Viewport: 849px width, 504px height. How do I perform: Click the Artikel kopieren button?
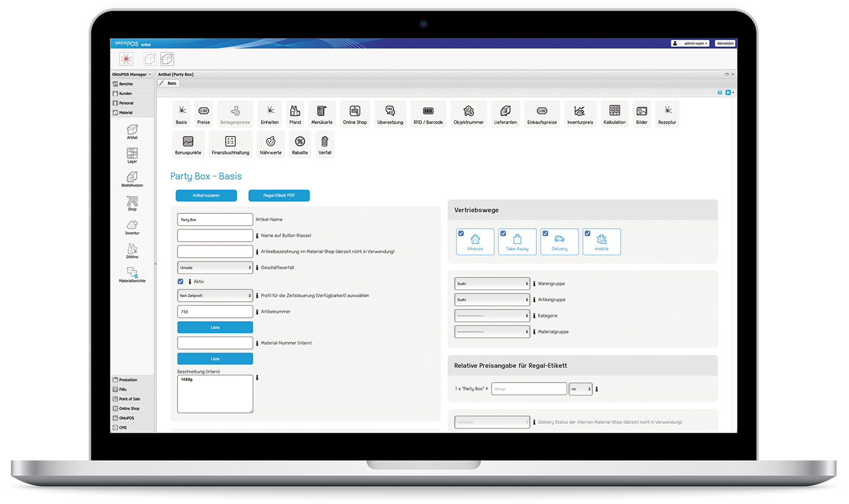click(206, 195)
